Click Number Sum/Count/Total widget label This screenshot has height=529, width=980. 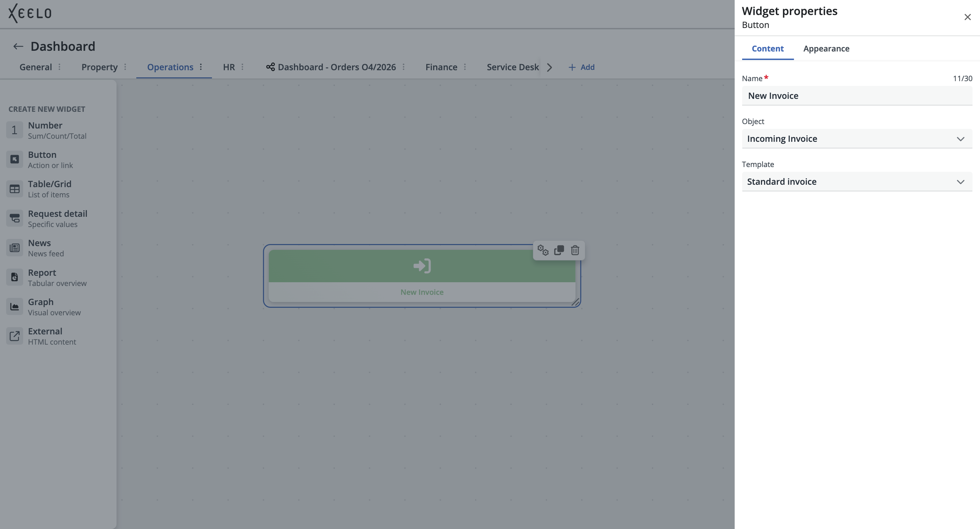pyautogui.click(x=57, y=130)
